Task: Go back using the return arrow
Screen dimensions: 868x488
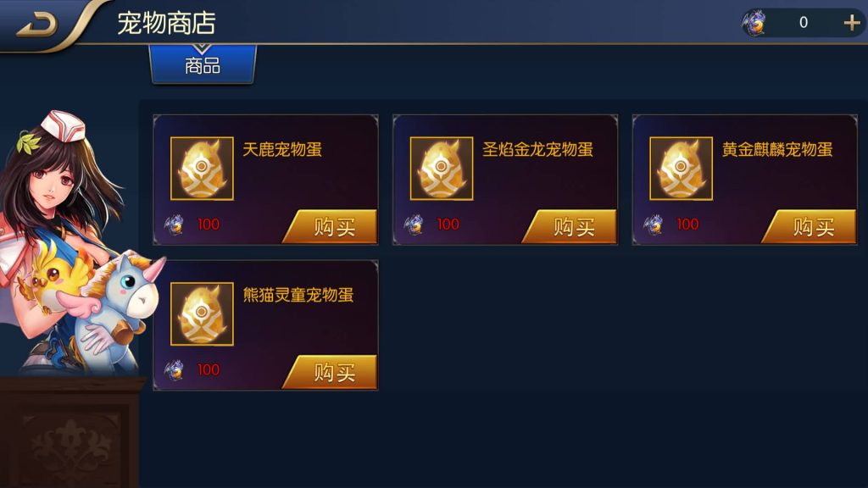Action: tap(36, 25)
